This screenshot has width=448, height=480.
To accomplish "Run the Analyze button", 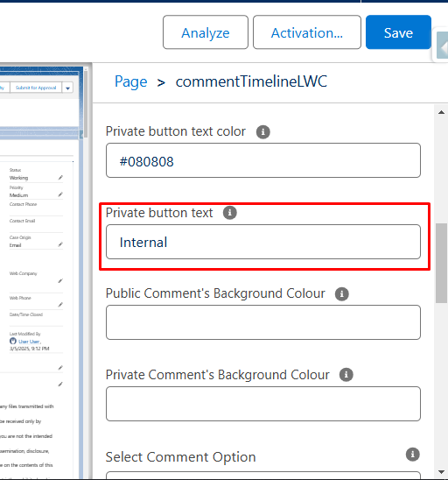I will (206, 32).
